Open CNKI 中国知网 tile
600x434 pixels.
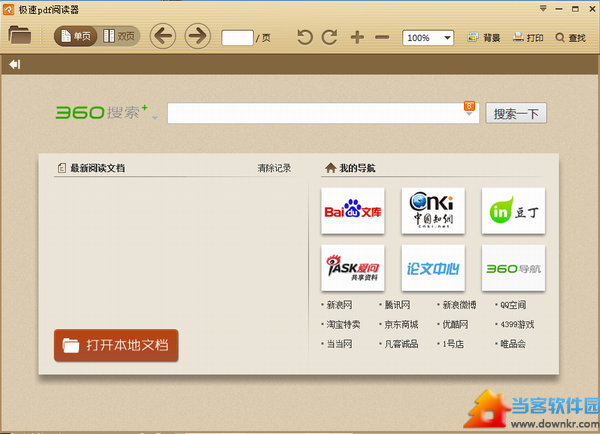pyautogui.click(x=433, y=211)
